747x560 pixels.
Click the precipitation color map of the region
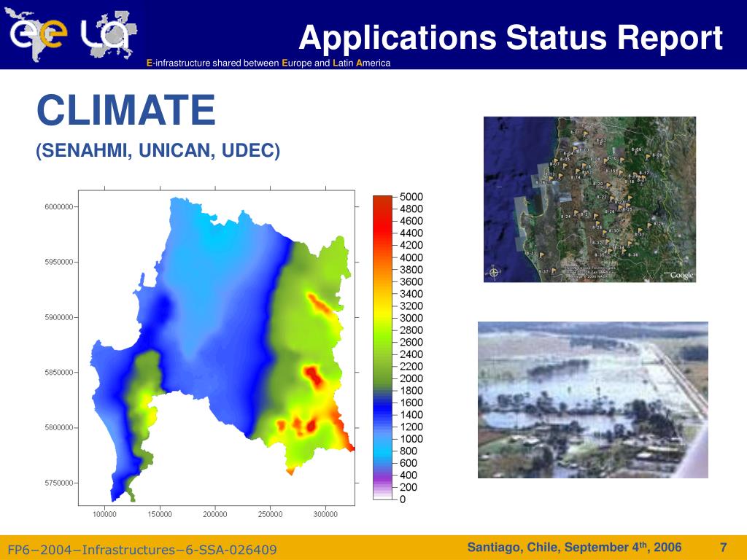pos(217,348)
